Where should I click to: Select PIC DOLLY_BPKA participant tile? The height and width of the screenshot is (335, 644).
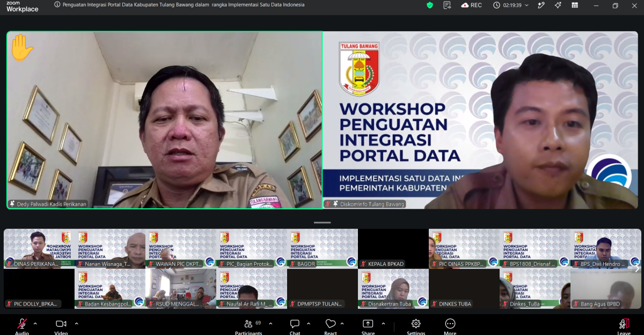click(39, 289)
